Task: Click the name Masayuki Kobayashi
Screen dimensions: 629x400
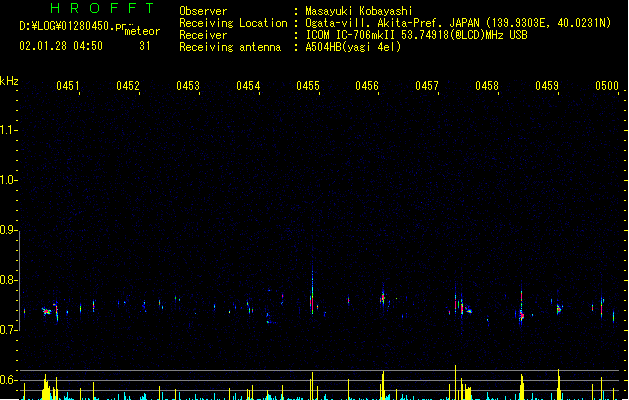Action: [x=359, y=11]
